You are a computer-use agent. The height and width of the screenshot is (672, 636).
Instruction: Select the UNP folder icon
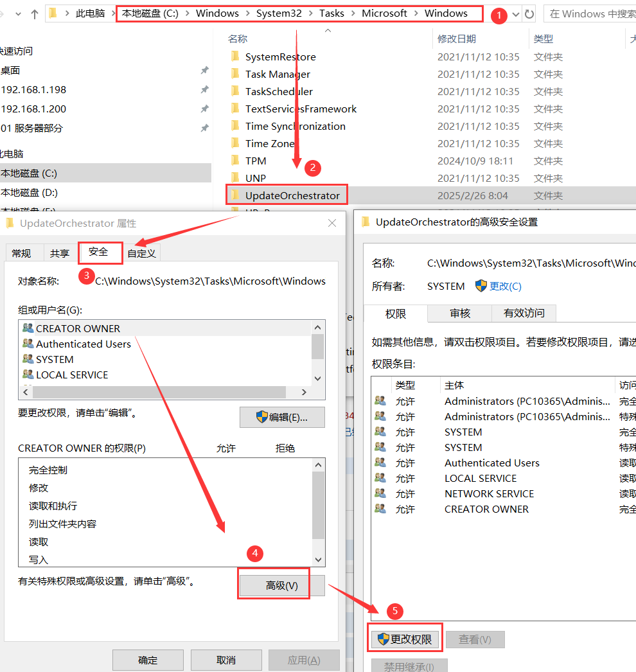235,178
